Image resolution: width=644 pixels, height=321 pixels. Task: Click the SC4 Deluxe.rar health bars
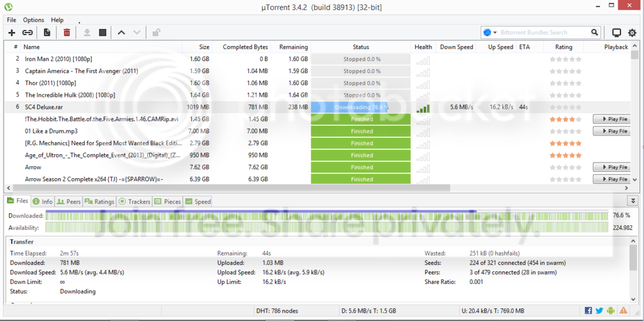pos(423,108)
